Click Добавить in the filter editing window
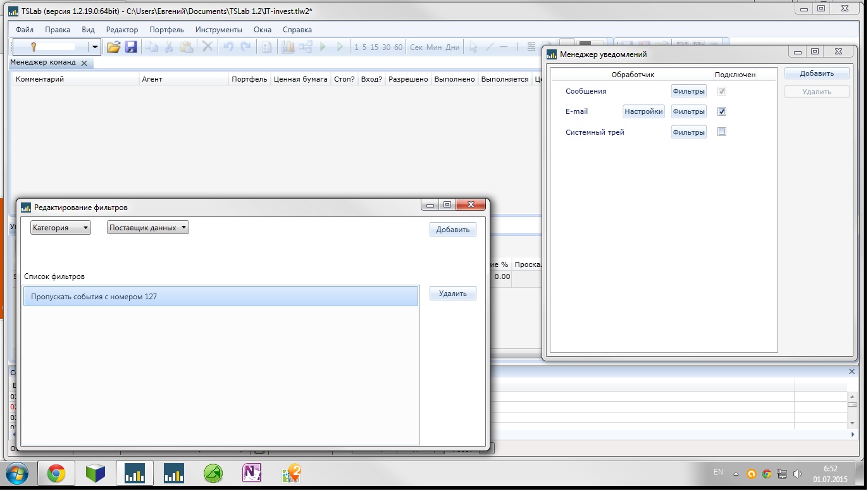 coord(452,230)
